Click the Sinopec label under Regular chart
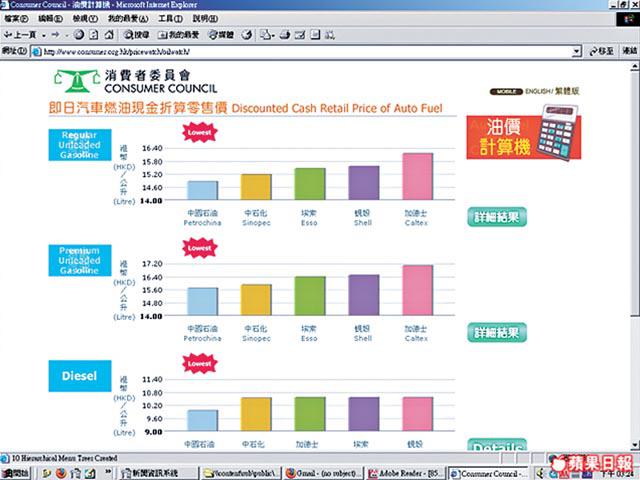The image size is (640, 480). [x=256, y=218]
